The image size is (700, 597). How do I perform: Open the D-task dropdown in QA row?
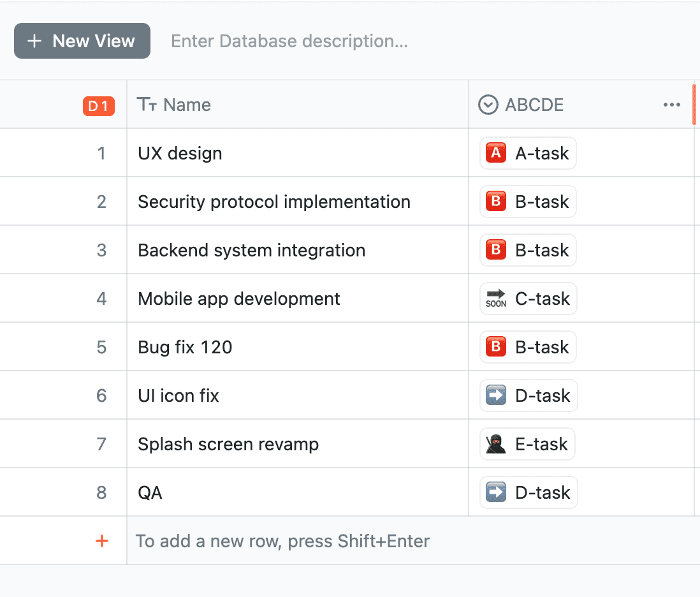tap(528, 493)
